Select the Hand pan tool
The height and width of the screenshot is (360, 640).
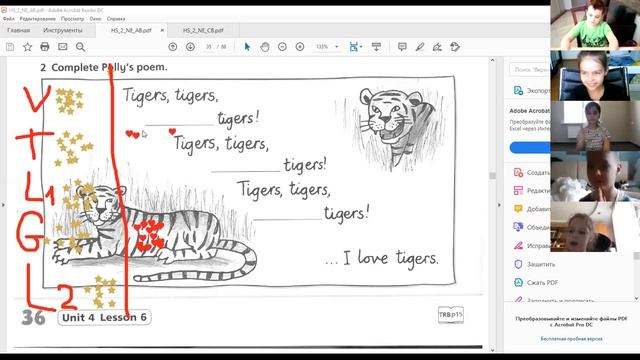(265, 47)
